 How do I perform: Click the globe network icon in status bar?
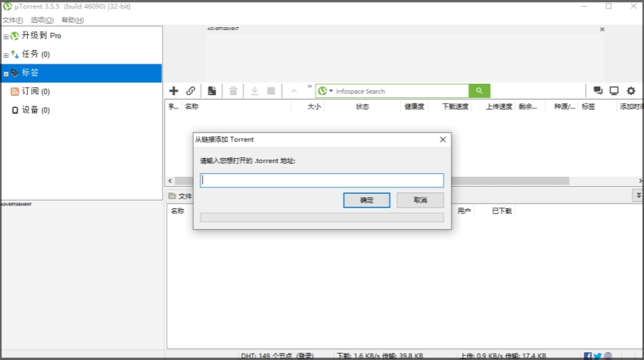tap(608, 356)
